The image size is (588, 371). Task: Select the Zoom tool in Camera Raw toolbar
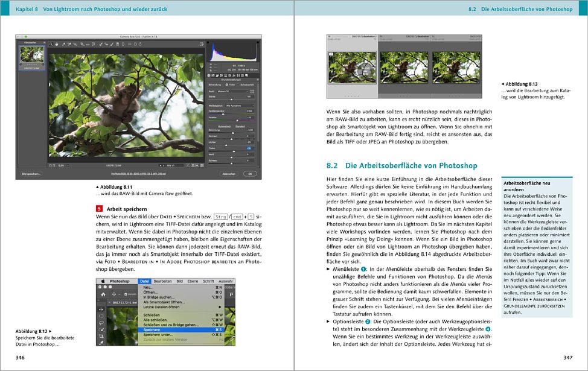[x=51, y=44]
